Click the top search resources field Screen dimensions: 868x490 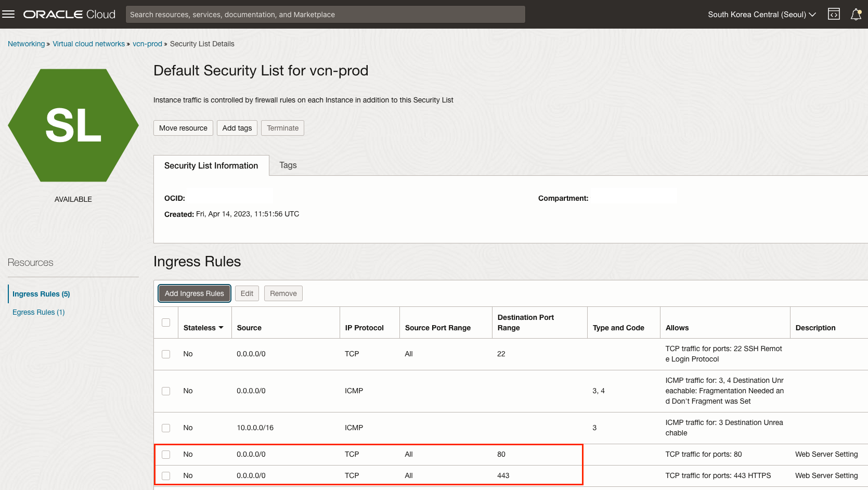325,14
